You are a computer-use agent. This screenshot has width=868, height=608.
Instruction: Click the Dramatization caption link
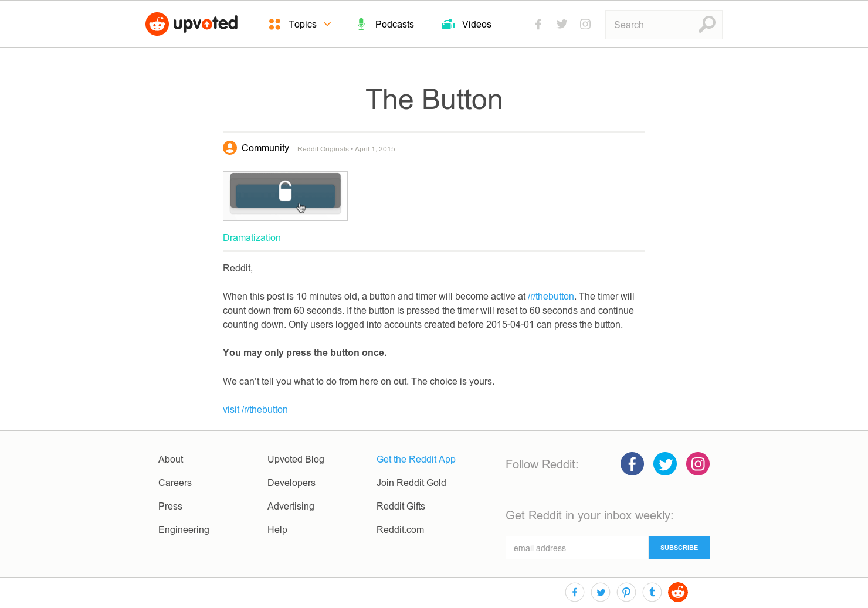[252, 237]
